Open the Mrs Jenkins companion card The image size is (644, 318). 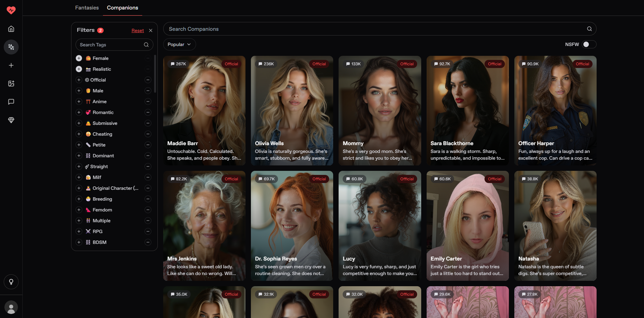(204, 226)
